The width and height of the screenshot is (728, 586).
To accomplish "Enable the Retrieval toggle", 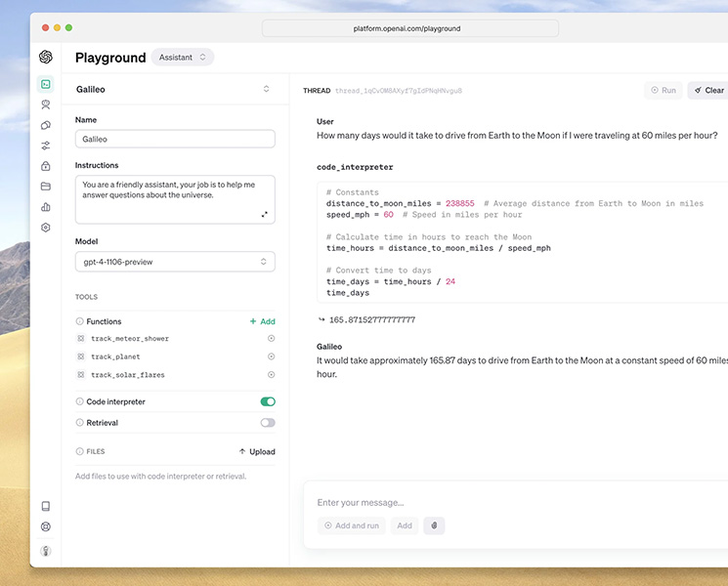I will [x=268, y=423].
